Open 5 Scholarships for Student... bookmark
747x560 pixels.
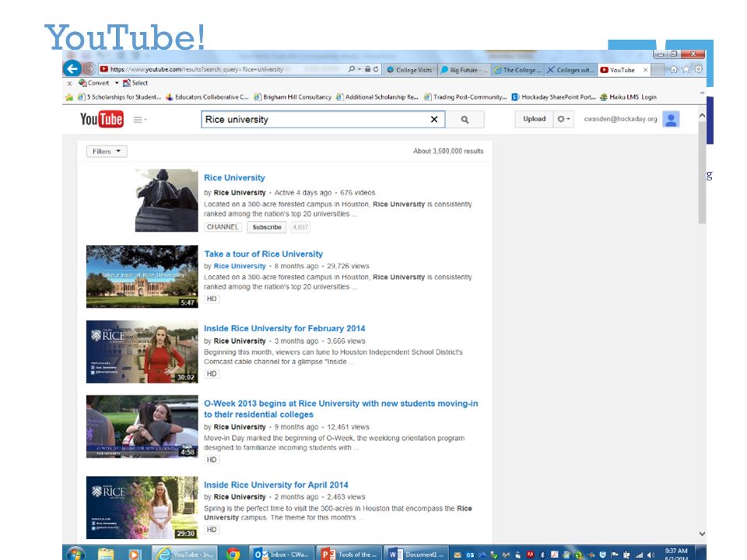tap(119, 96)
